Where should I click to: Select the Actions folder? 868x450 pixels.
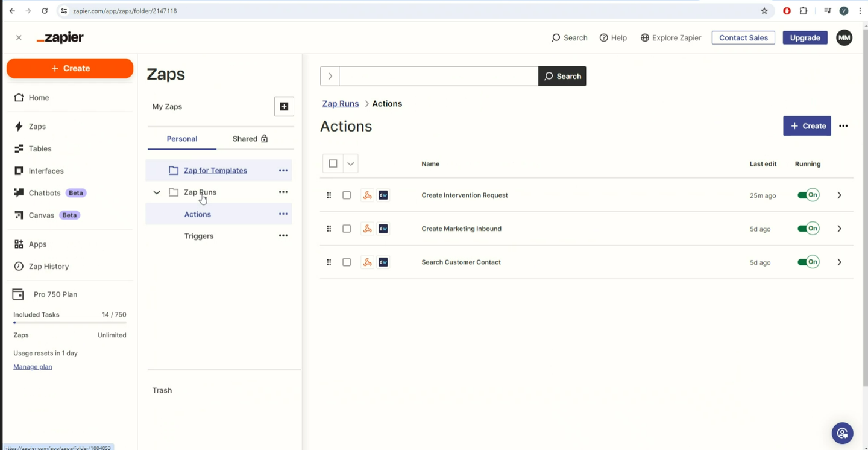[x=198, y=214]
